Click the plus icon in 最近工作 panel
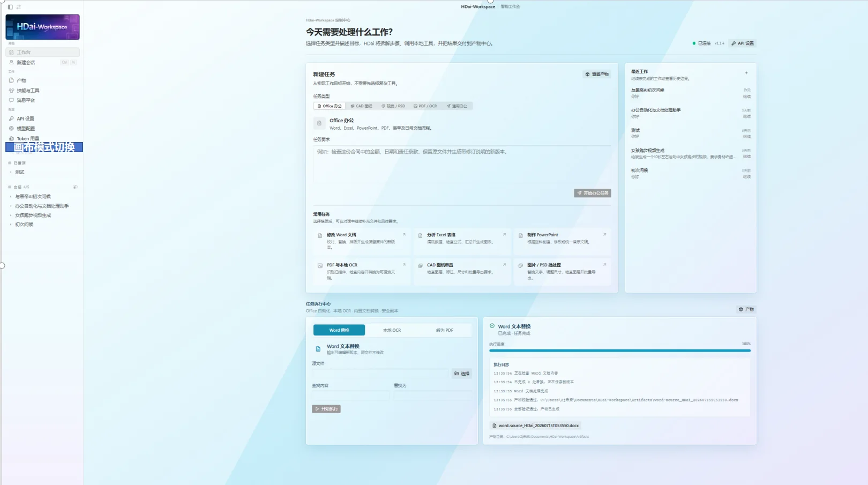This screenshot has width=868, height=485. tap(746, 73)
